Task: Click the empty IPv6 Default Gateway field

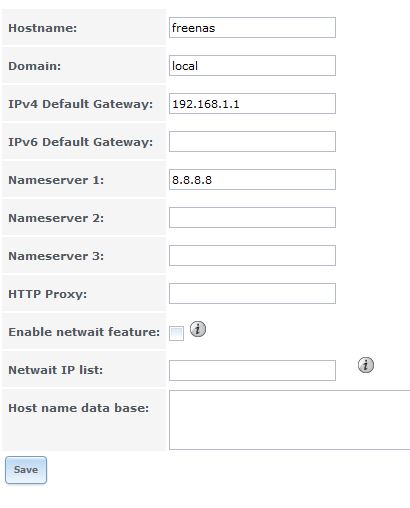Action: (x=252, y=142)
